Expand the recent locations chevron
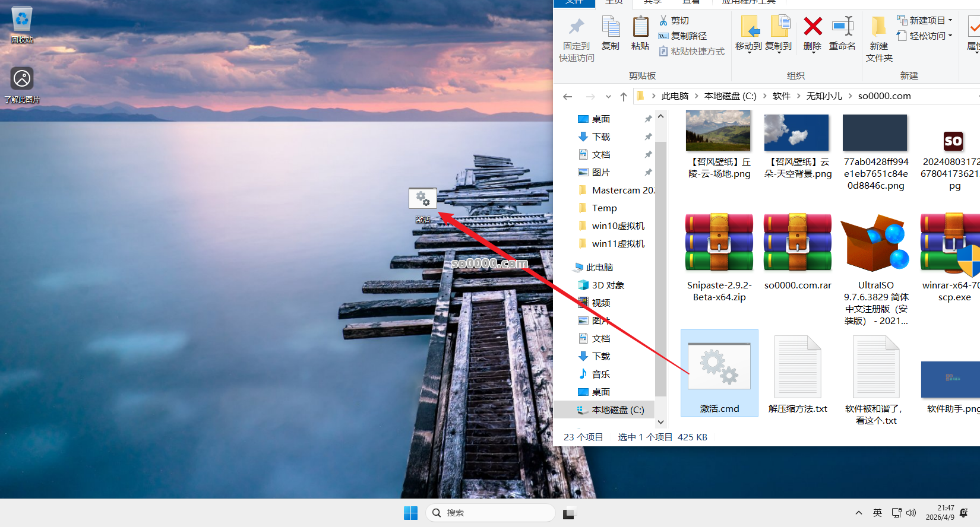The width and height of the screenshot is (980, 527). tap(608, 96)
